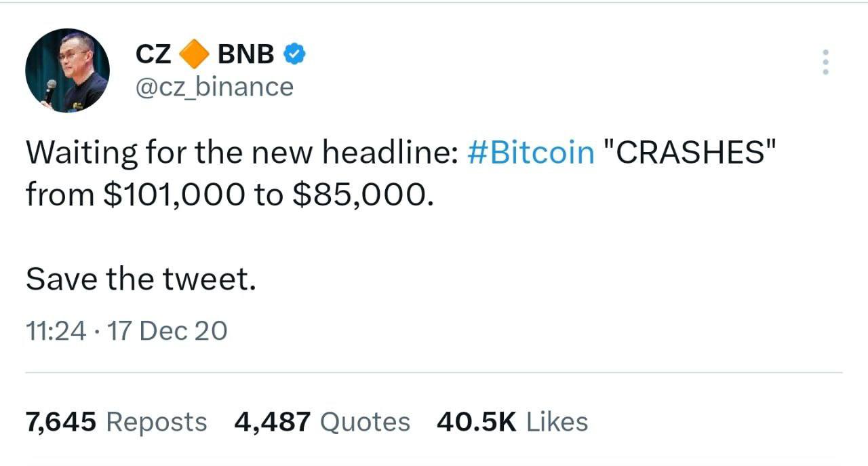Click the orange diamond between CZ and BNB
868x466 pixels.
(195, 52)
